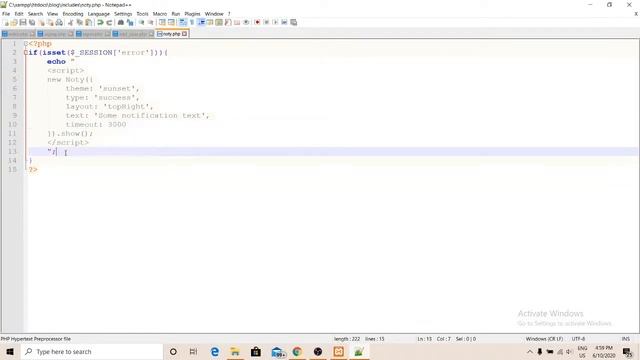The image size is (640, 360).
Task: Click the Print toolbar icon
Action: coord(59,22)
